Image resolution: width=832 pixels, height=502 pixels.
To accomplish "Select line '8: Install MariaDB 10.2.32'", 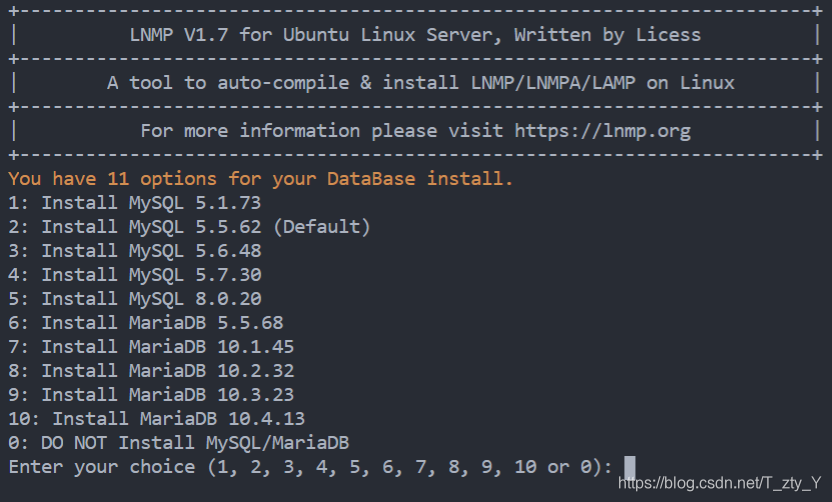I will coord(151,371).
